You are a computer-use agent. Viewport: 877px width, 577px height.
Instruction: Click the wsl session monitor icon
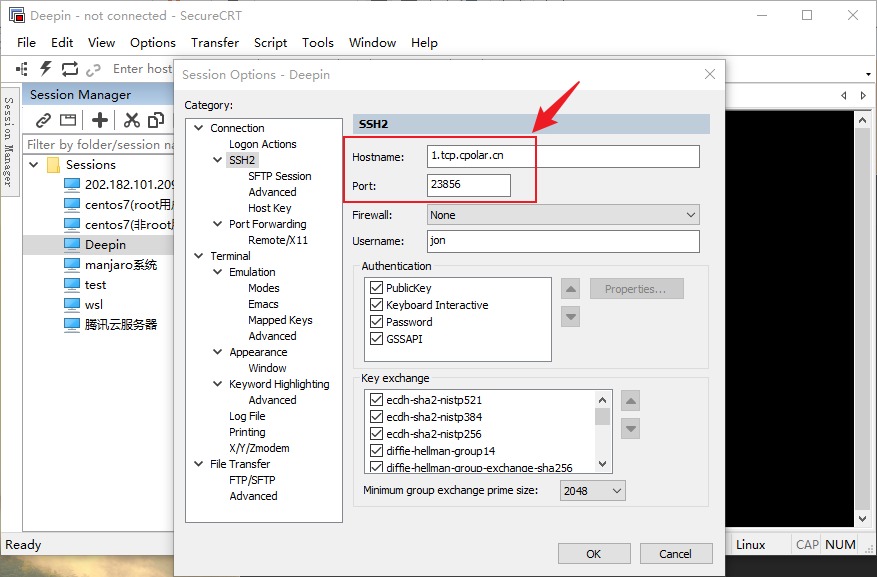pos(72,305)
